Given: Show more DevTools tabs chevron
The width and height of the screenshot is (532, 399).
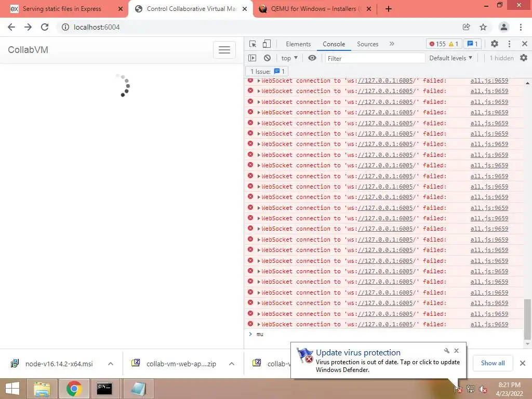Looking at the screenshot, I should [x=392, y=44].
